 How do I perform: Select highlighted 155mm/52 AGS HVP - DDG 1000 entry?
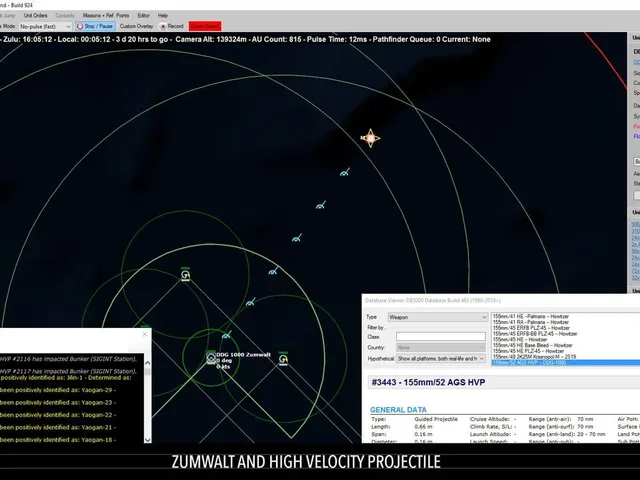pyautogui.click(x=566, y=362)
